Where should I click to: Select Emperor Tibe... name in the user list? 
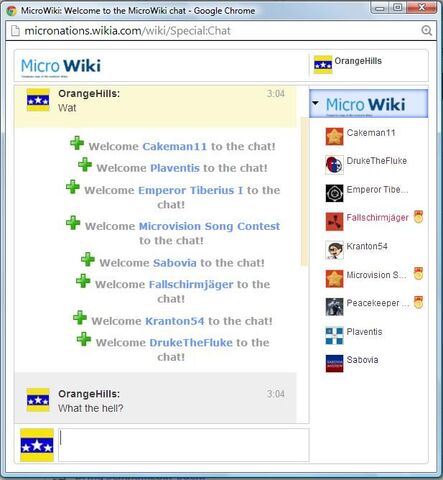click(x=377, y=189)
